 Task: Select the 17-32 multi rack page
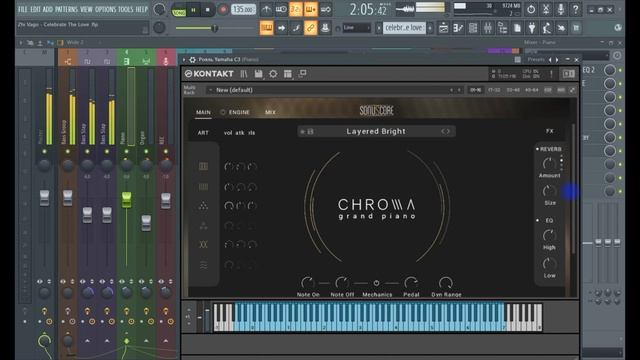tap(494, 90)
